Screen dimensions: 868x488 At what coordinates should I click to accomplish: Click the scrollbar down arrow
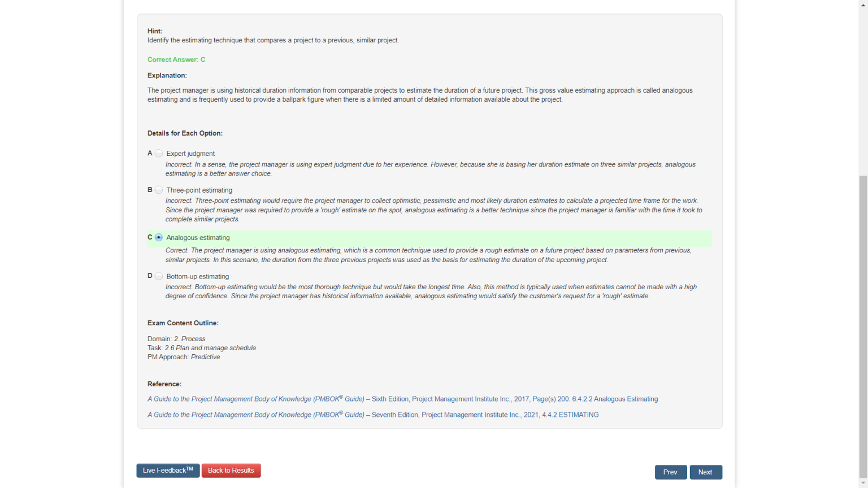[863, 483]
